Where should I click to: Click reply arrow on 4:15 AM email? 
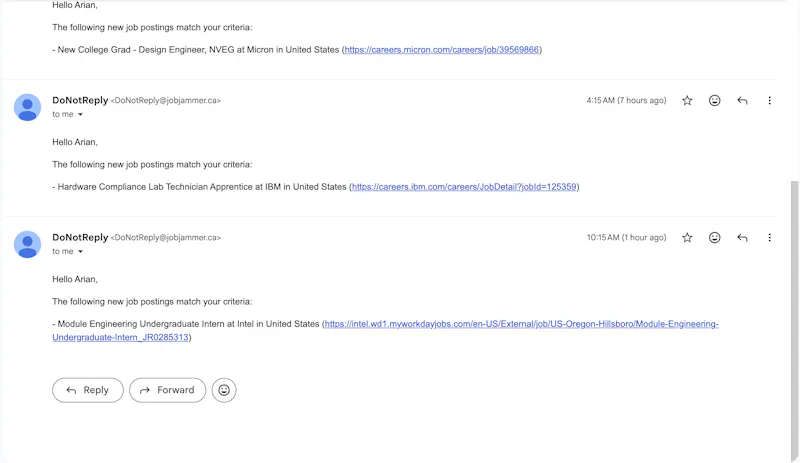click(x=742, y=101)
